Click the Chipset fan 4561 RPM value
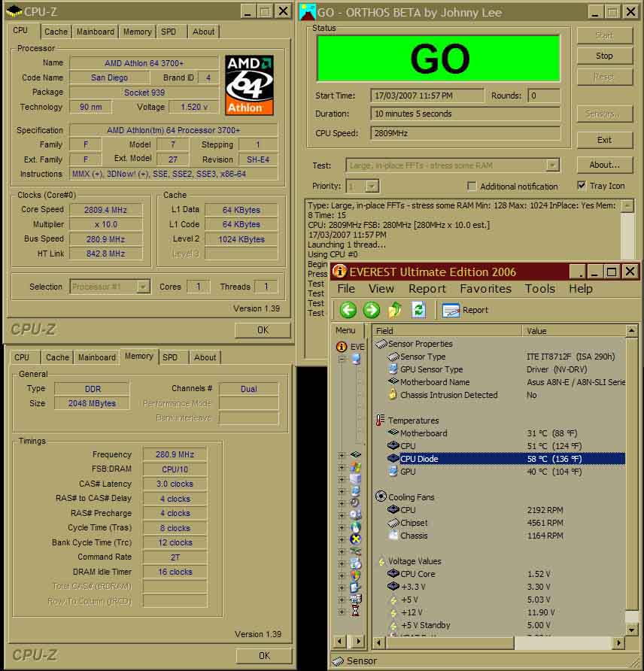 point(545,523)
